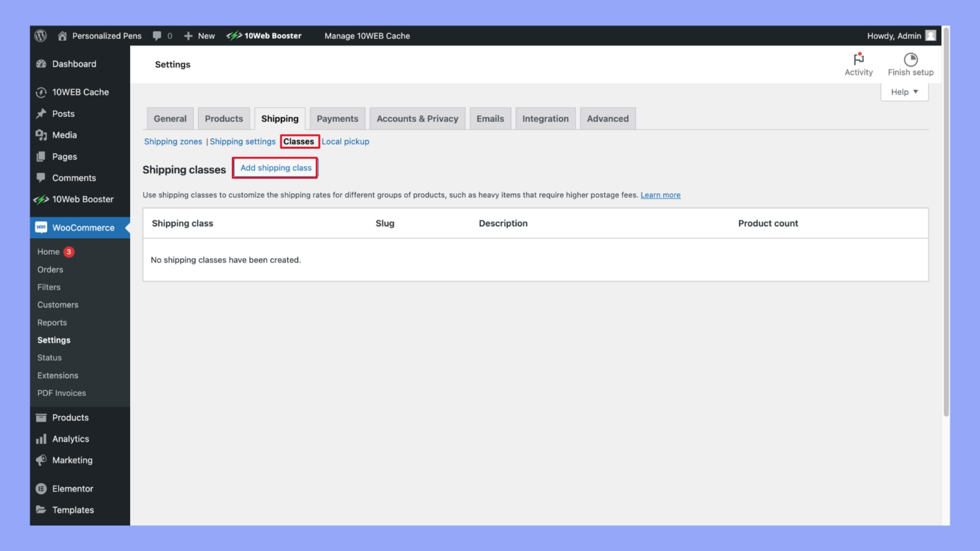This screenshot has width=980, height=551.
Task: Open Marketing via the megaphone icon
Action: point(42,460)
